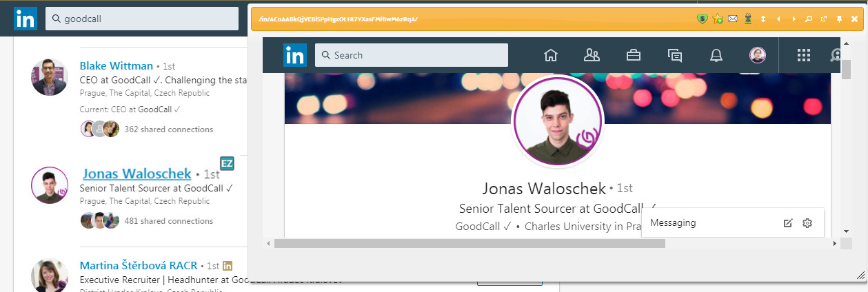Click Jonas Waloschek's large profile photo
The width and height of the screenshot is (868, 292).
click(x=557, y=121)
